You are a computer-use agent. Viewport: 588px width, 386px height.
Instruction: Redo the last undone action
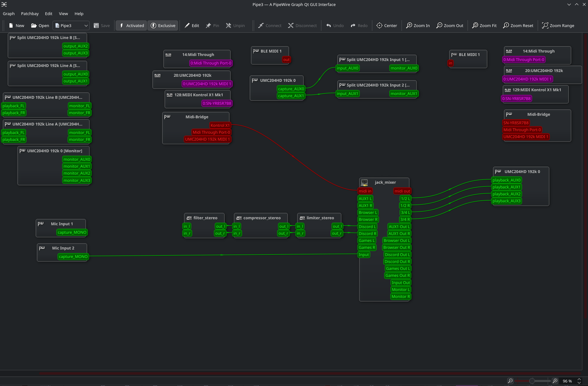pos(359,25)
